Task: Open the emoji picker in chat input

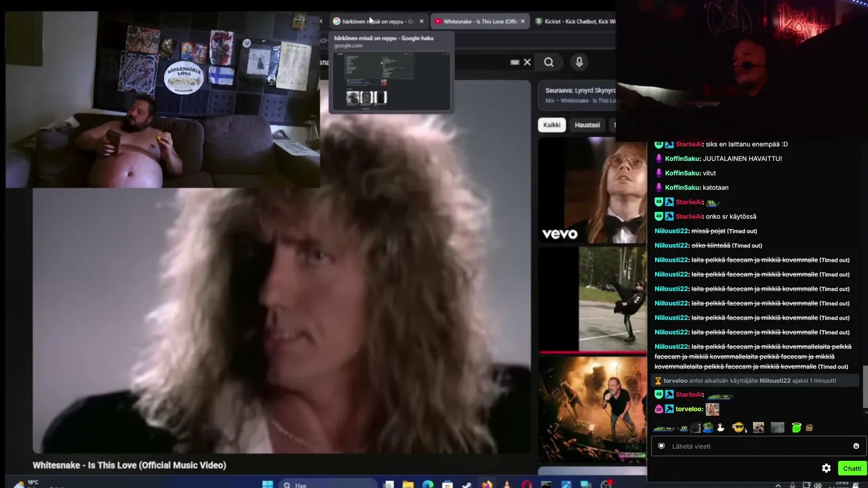Action: (856, 446)
